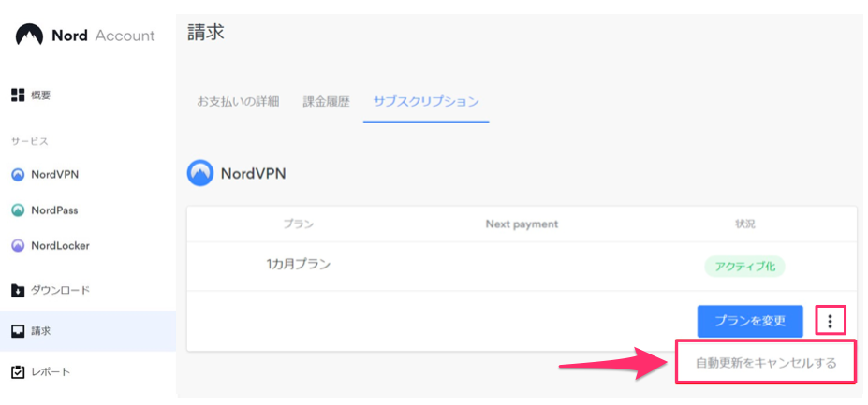Click the NordVPN heading text above table
This screenshot has height=405, width=868.
pos(254,173)
